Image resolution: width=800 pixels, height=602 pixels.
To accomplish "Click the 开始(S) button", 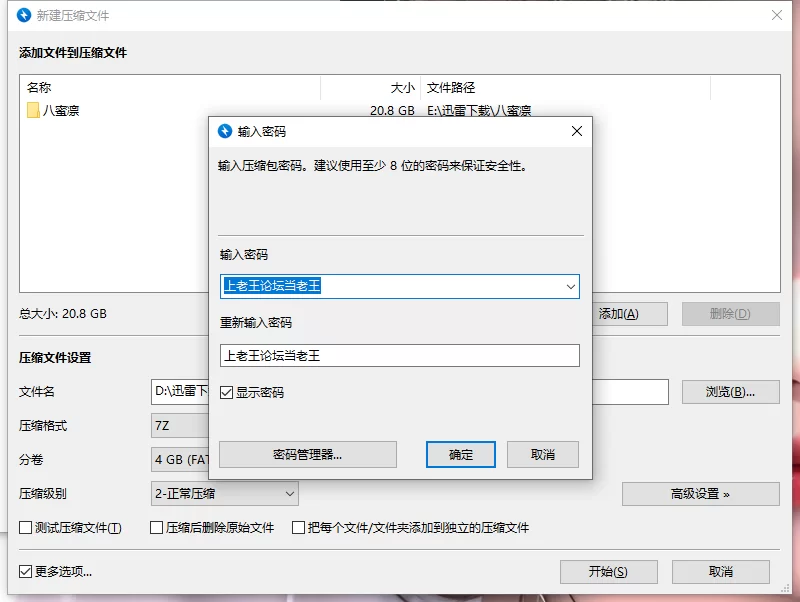I will [608, 572].
